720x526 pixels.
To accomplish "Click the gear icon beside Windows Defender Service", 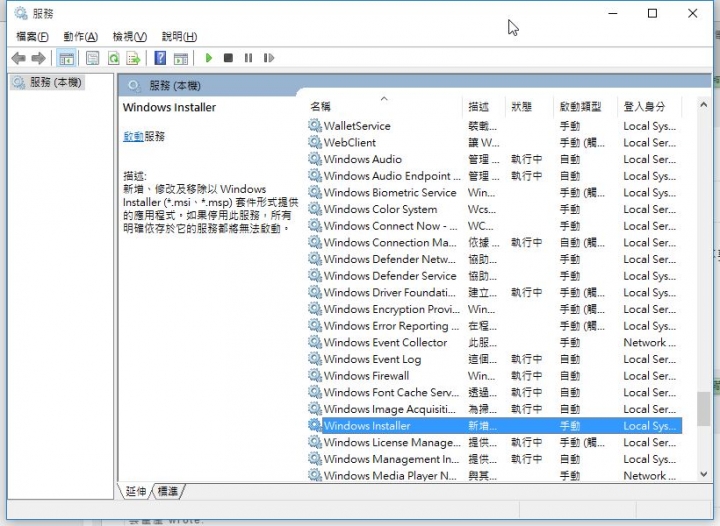I will (315, 275).
